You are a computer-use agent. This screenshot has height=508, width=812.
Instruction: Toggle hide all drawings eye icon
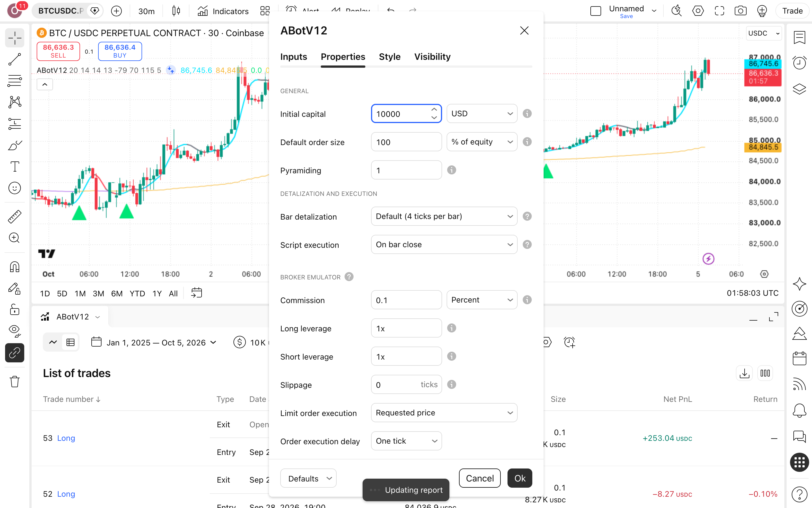tap(14, 331)
